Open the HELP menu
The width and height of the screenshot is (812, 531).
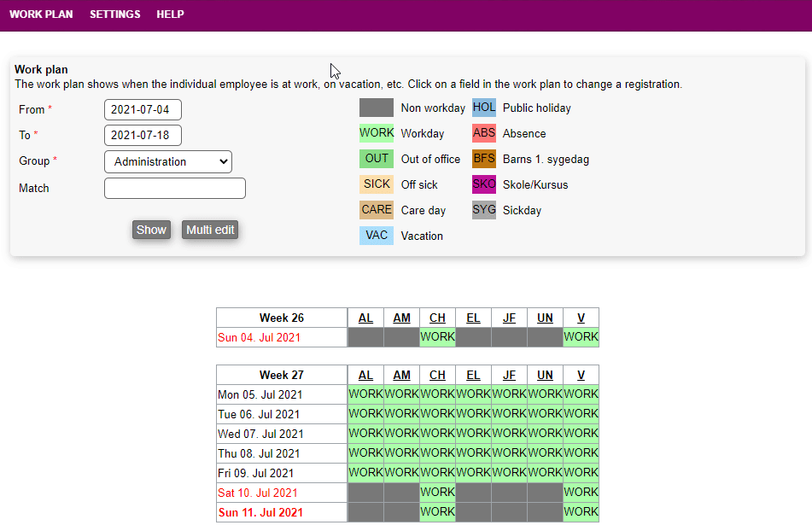pos(170,15)
